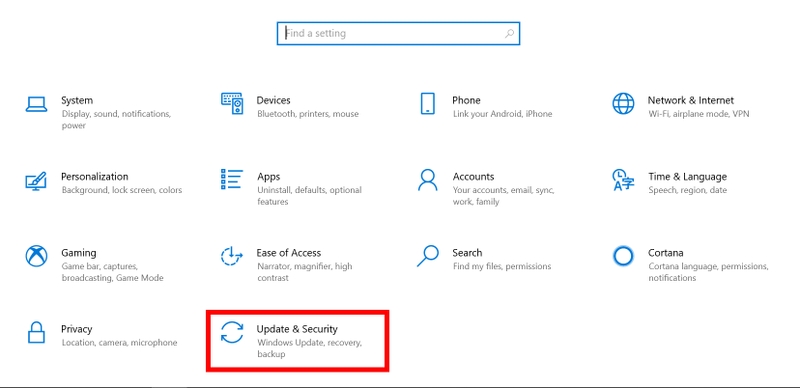
Task: Click 'Narrator, magnifier, high contrast' text
Action: 305,272
